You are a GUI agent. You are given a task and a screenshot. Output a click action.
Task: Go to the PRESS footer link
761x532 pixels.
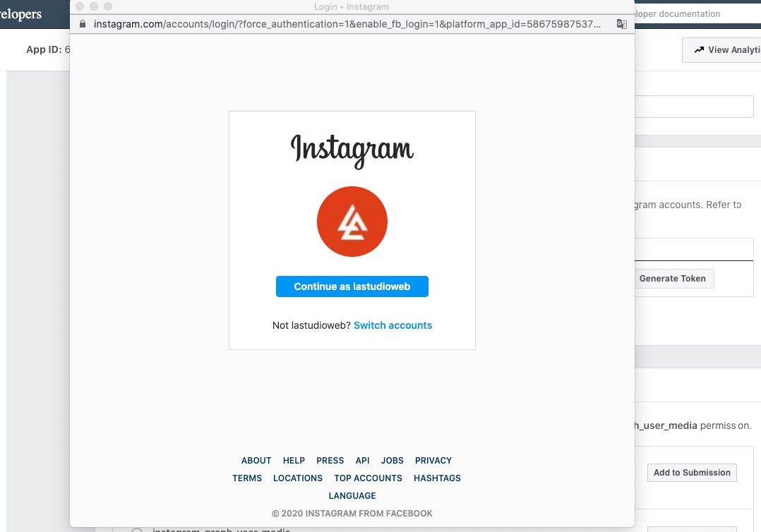click(330, 460)
